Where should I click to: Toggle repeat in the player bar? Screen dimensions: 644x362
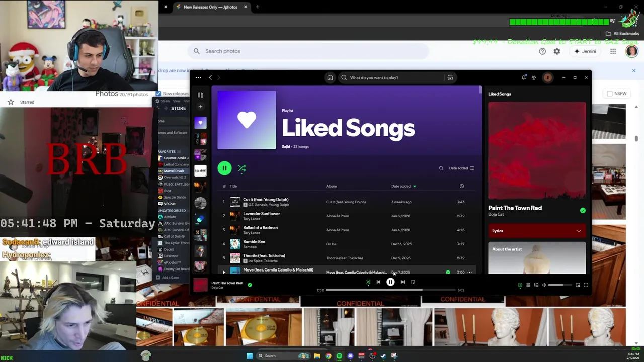pos(413,282)
